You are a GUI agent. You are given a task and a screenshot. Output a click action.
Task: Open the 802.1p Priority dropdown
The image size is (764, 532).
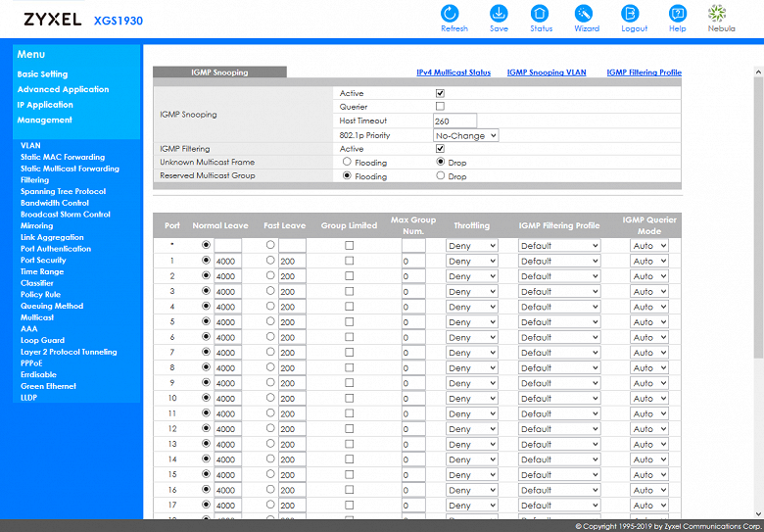(x=466, y=135)
